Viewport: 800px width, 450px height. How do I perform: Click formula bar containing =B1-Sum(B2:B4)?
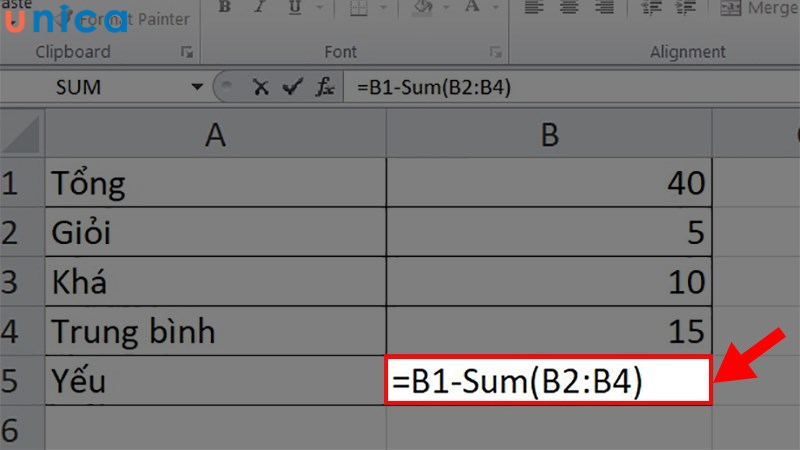click(571, 87)
